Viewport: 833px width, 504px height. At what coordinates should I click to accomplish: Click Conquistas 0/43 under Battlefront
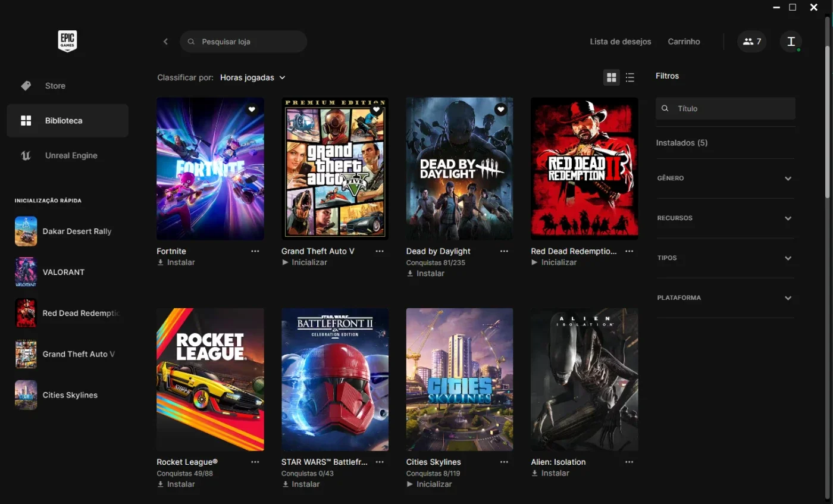coord(308,474)
